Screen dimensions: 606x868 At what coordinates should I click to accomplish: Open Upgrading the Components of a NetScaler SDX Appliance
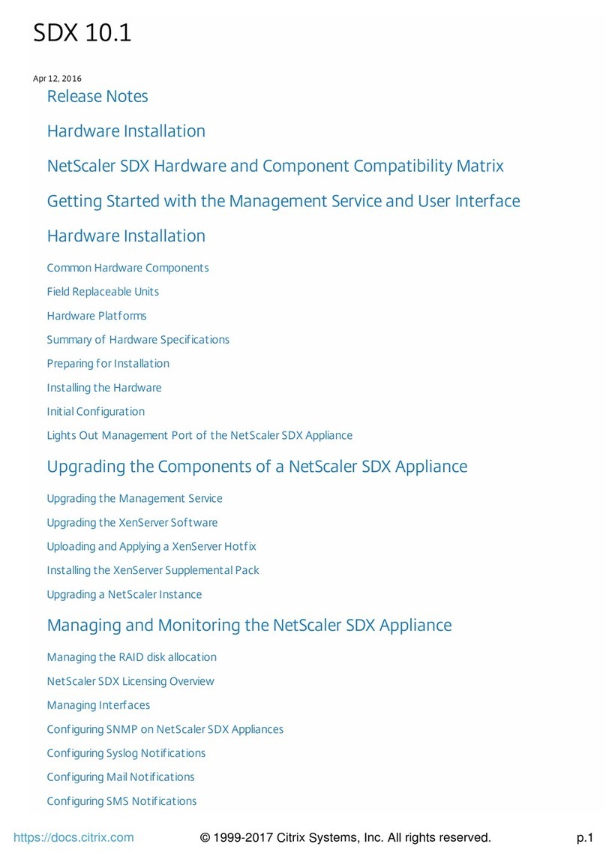coord(257,467)
